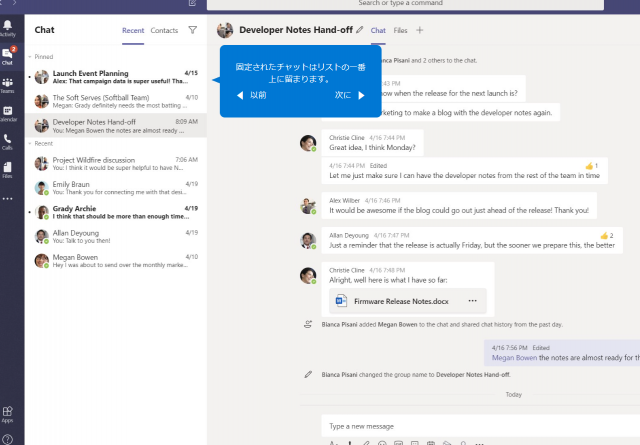Open the Help question mark icon
This screenshot has height=445, width=640.
point(7,440)
